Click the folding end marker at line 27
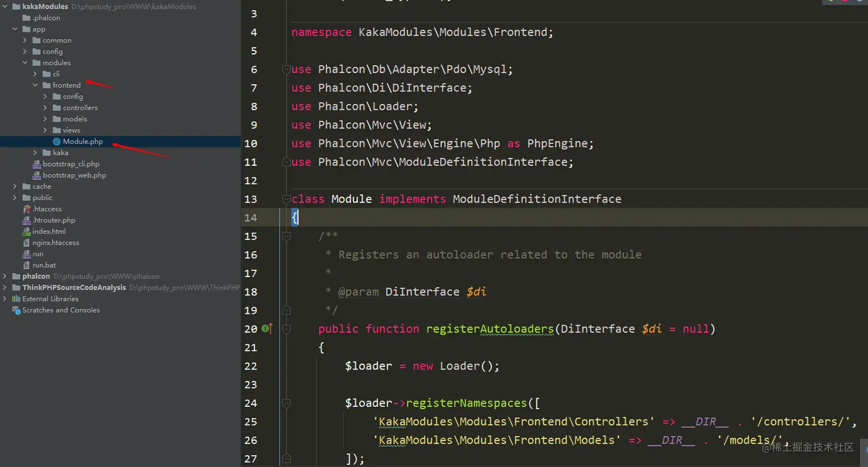This screenshot has height=467, width=868. click(x=286, y=458)
